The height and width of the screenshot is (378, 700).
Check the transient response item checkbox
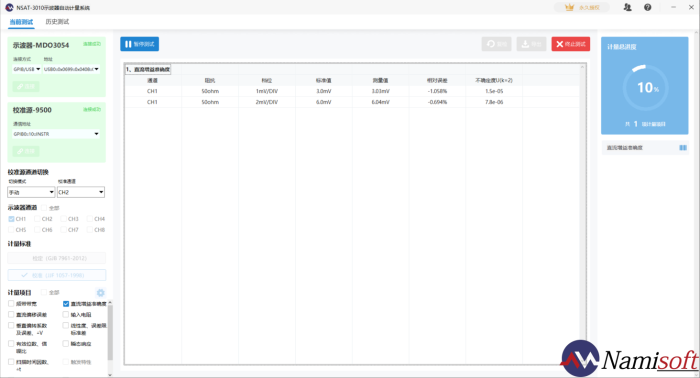pyautogui.click(x=66, y=344)
